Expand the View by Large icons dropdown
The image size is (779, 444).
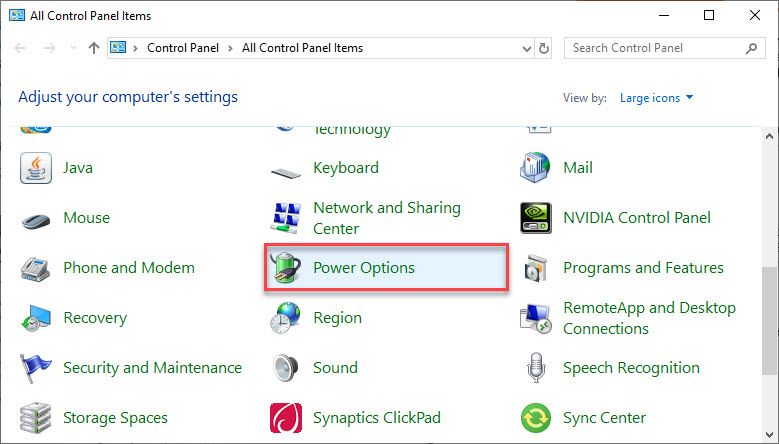[656, 98]
